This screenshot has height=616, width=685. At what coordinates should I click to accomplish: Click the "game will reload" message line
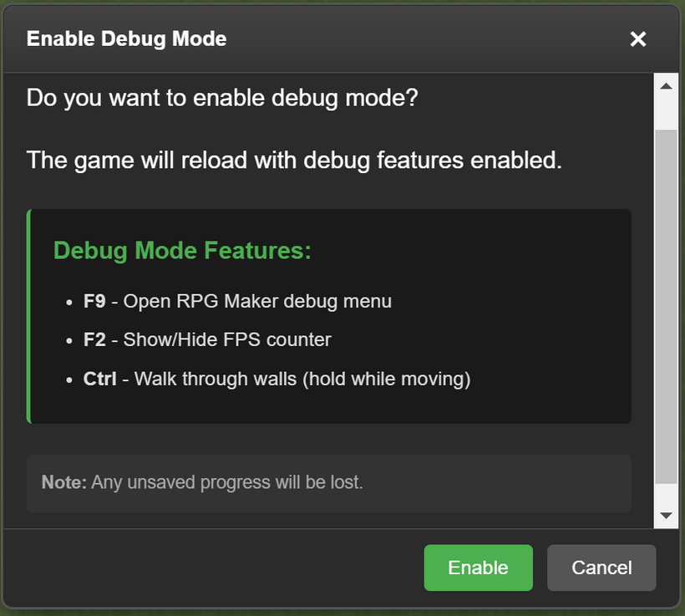tap(294, 160)
